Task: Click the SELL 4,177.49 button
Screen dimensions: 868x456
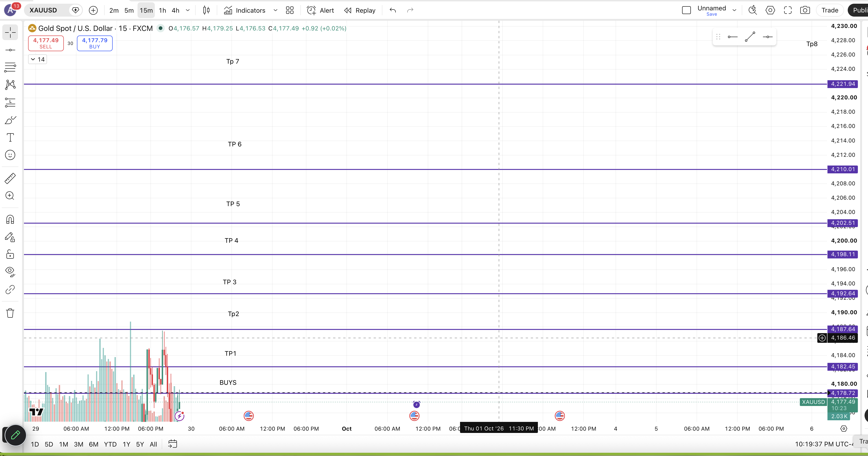Action: click(46, 43)
